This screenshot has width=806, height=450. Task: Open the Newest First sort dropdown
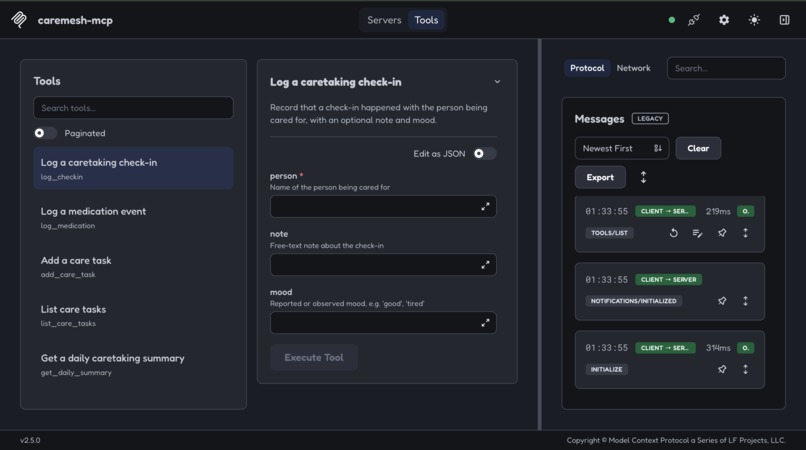(622, 148)
